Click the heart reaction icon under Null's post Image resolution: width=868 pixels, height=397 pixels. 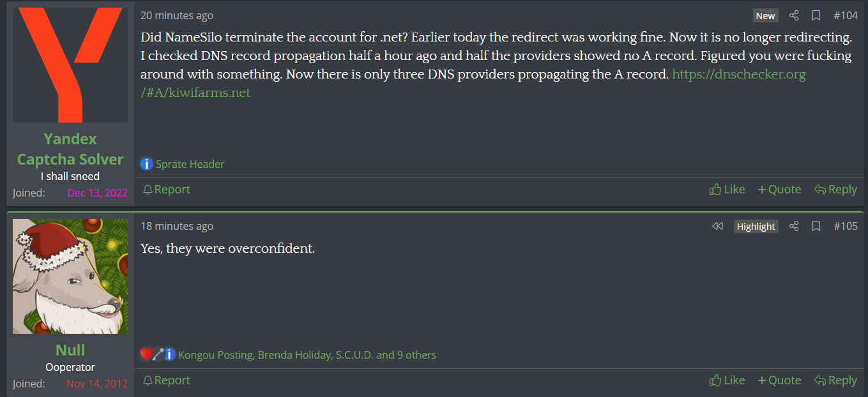pyautogui.click(x=146, y=354)
